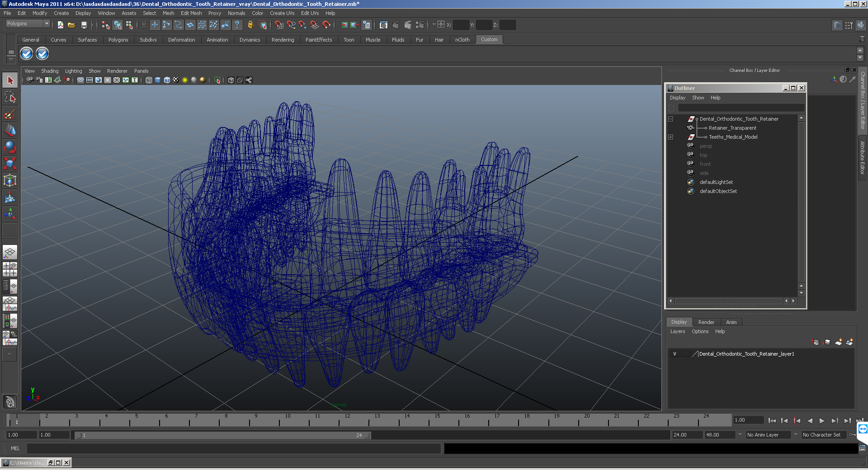Turn on textured display checker icon
868x470 pixels.
[x=176, y=80]
